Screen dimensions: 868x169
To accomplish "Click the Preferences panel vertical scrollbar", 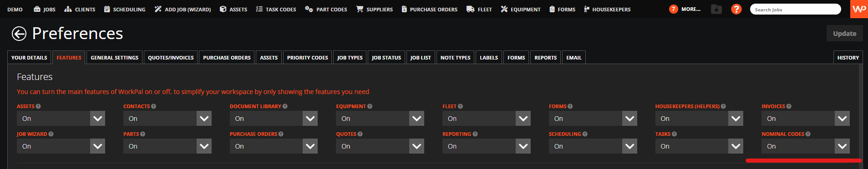I will point(860,116).
